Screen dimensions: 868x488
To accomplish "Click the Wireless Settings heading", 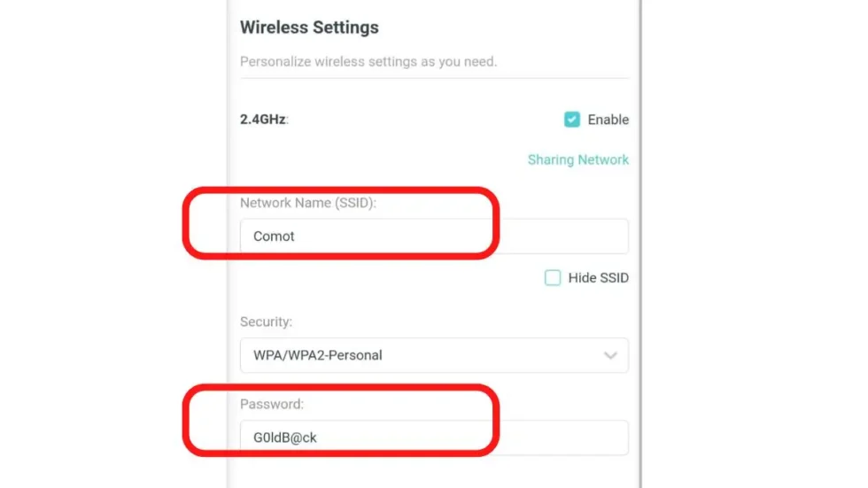I will (309, 27).
